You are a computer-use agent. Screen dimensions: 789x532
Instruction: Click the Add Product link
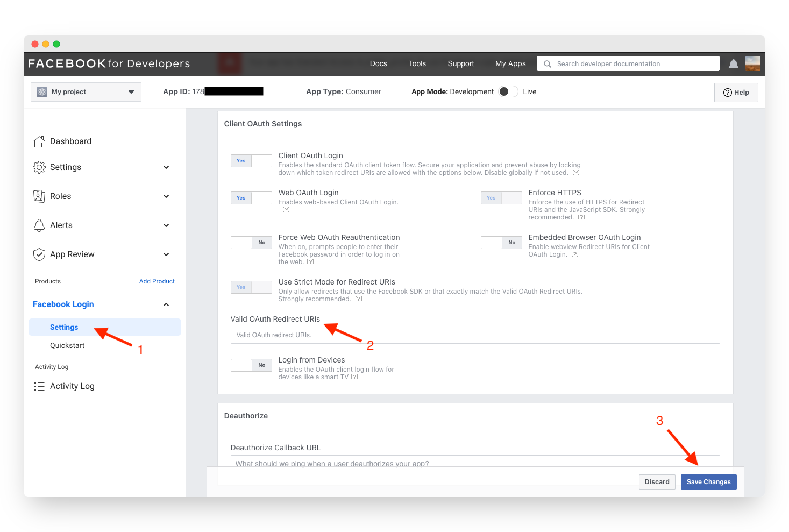[x=157, y=281]
